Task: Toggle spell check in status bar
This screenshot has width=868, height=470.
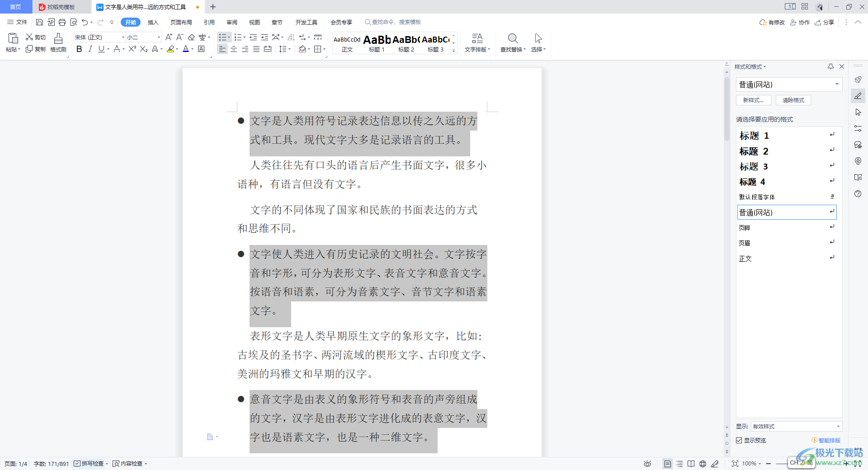Action: click(x=89, y=464)
